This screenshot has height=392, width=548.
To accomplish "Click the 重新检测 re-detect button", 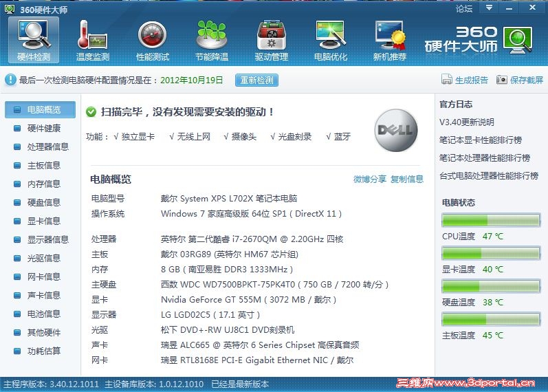I will (257, 80).
